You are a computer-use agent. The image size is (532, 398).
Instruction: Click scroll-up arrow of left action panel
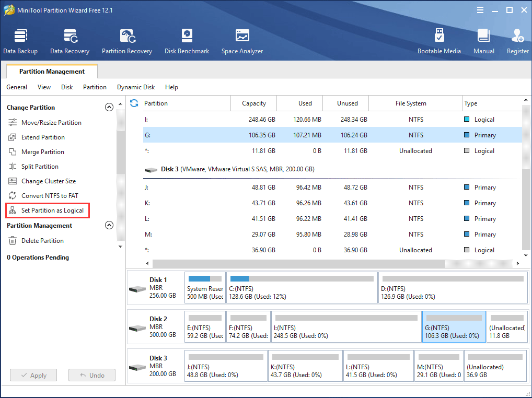click(120, 104)
